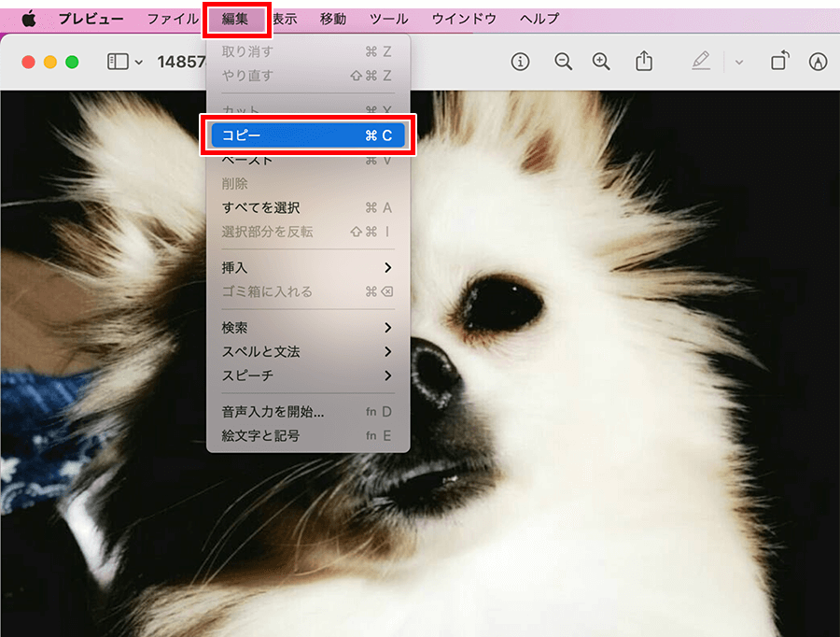Open the Apple menu
Image resolution: width=840 pixels, height=637 pixels.
pos(29,19)
